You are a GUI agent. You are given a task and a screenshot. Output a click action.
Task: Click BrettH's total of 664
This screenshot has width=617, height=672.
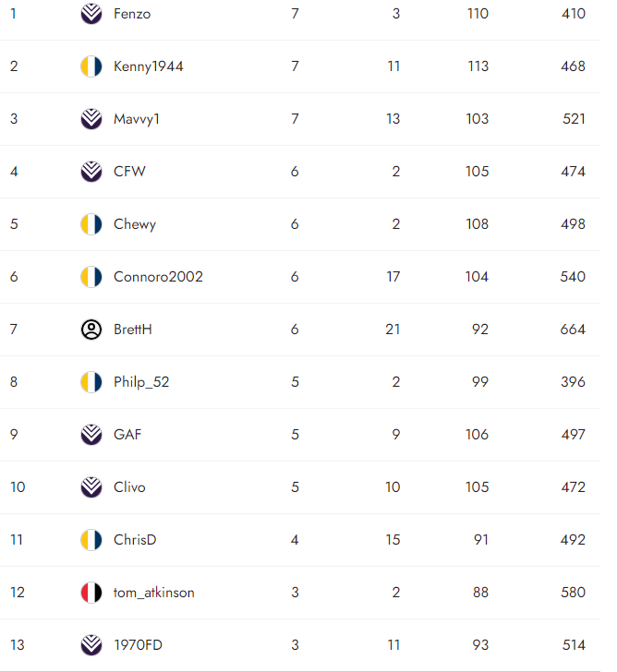(573, 330)
